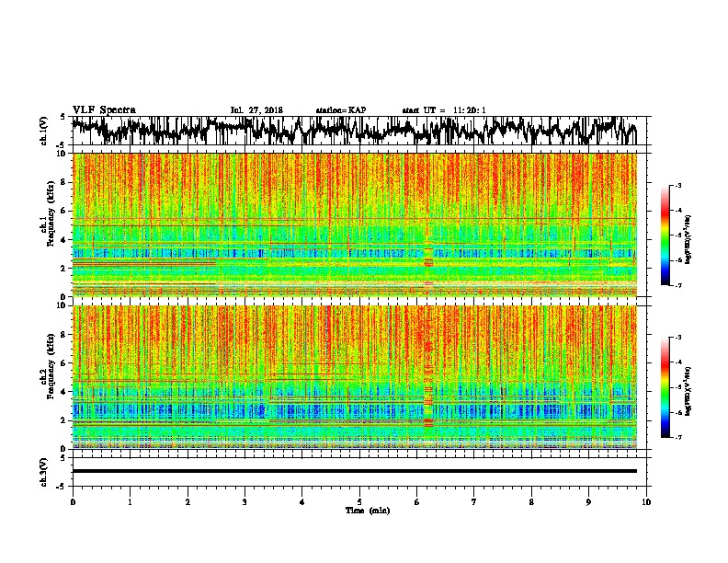The image size is (728, 563).
Task: Click the "8" frequency tick of ch.2 spectrogram
Action: click(65, 335)
